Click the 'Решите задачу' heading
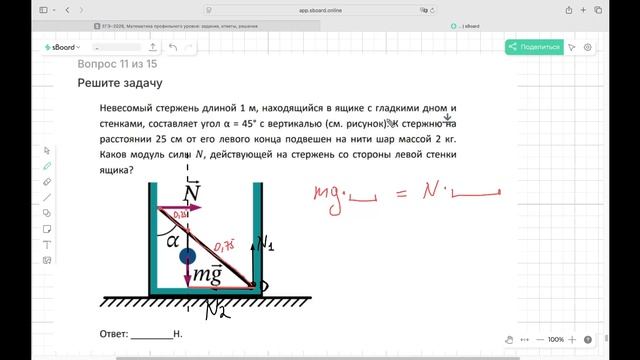Screen dimensions: 640x360 120,83
